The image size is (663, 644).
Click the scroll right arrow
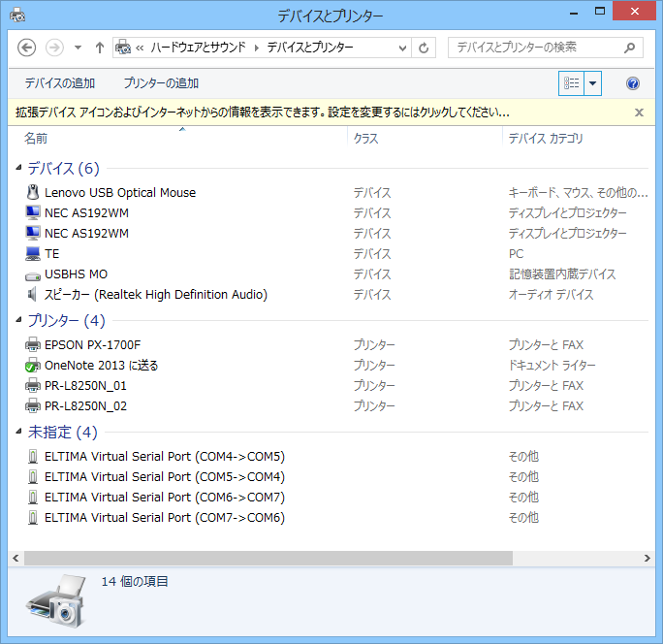point(647,558)
